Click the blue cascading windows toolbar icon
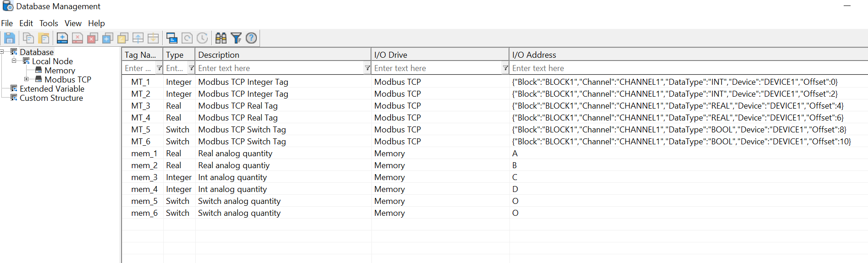The height and width of the screenshot is (263, 868). 172,38
